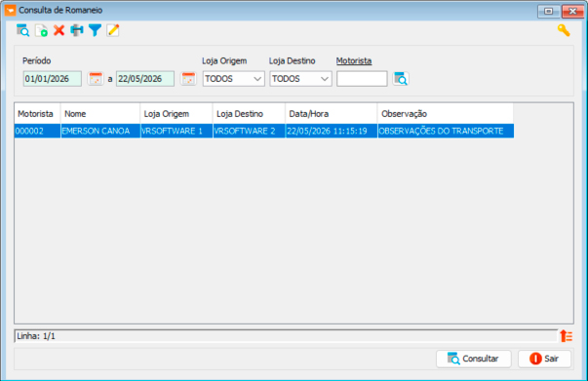The height and width of the screenshot is (381, 588).
Task: Click the Motorista lookup search icon
Action: 401,79
